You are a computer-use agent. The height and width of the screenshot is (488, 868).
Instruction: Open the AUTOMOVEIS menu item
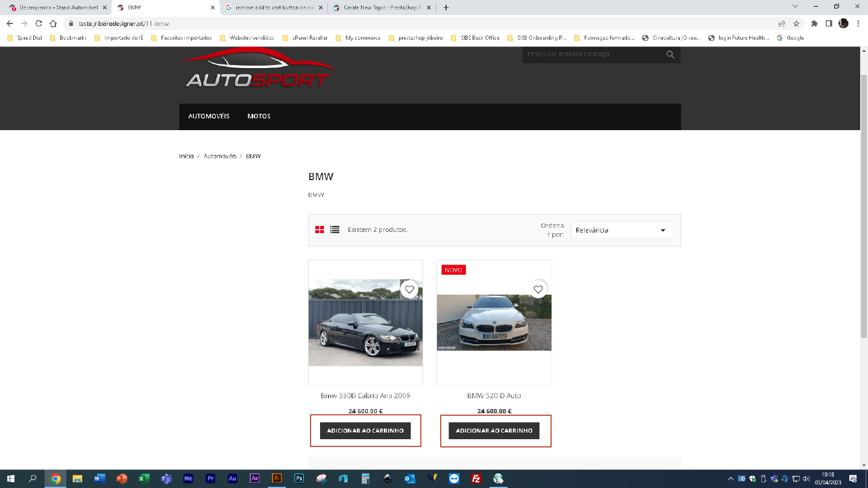point(209,116)
